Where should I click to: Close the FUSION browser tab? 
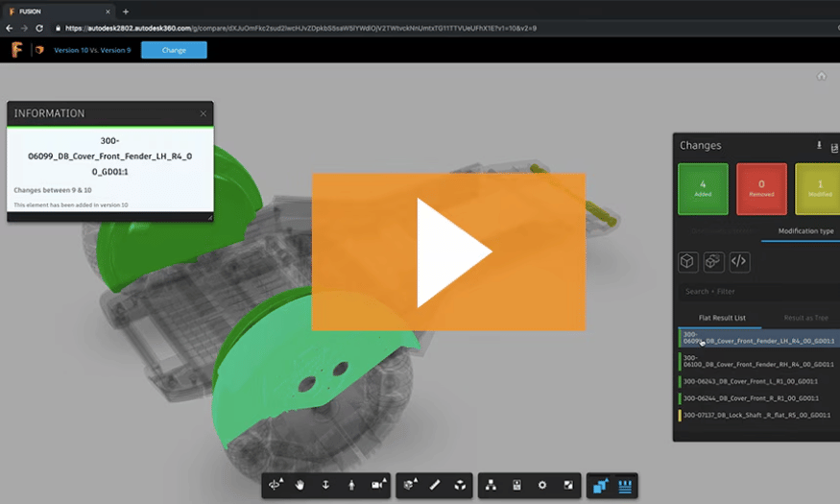click(108, 12)
